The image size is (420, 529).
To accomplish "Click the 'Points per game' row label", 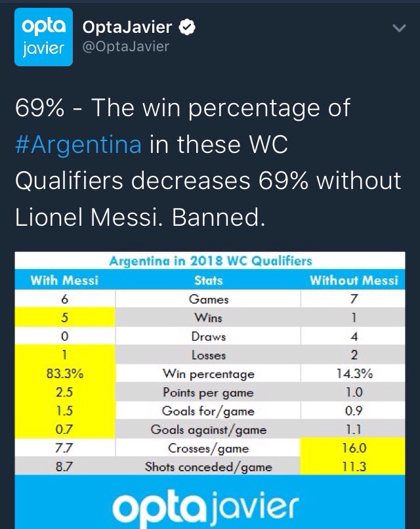I will point(209,392).
